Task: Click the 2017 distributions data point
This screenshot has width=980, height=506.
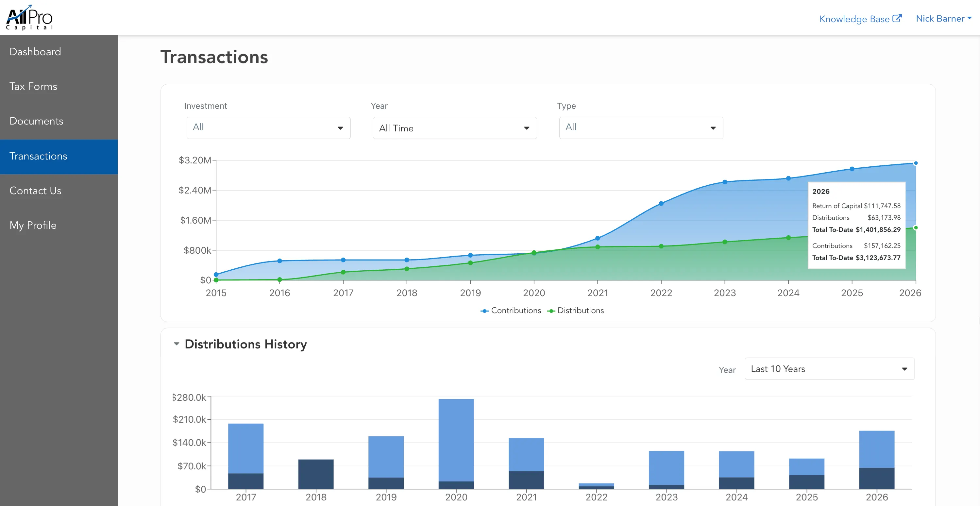Action: (x=343, y=272)
